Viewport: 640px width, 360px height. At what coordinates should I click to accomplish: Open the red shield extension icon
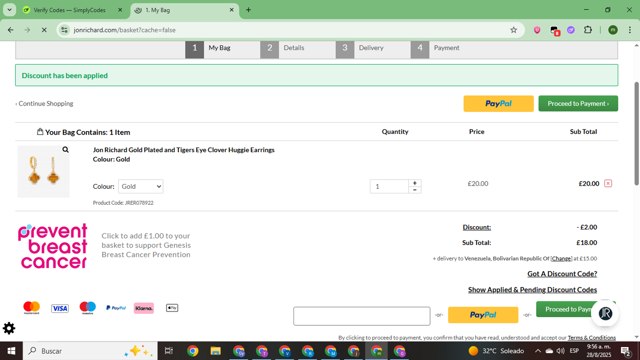[537, 30]
